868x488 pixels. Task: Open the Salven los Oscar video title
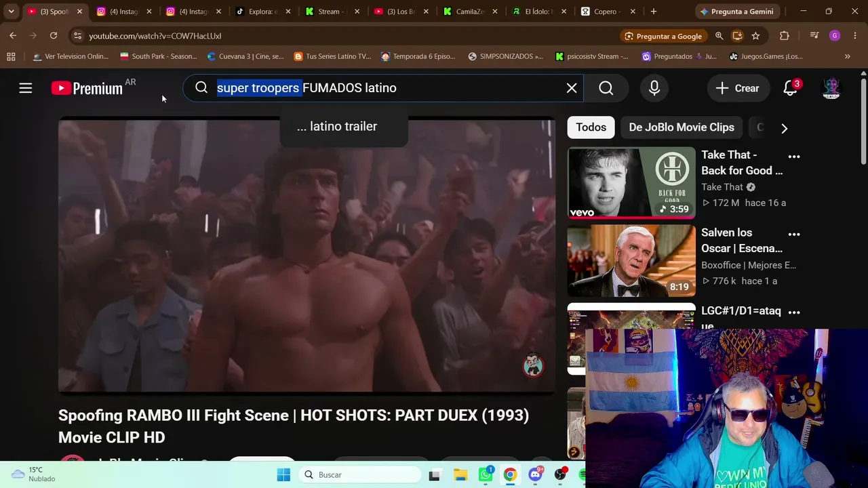742,241
